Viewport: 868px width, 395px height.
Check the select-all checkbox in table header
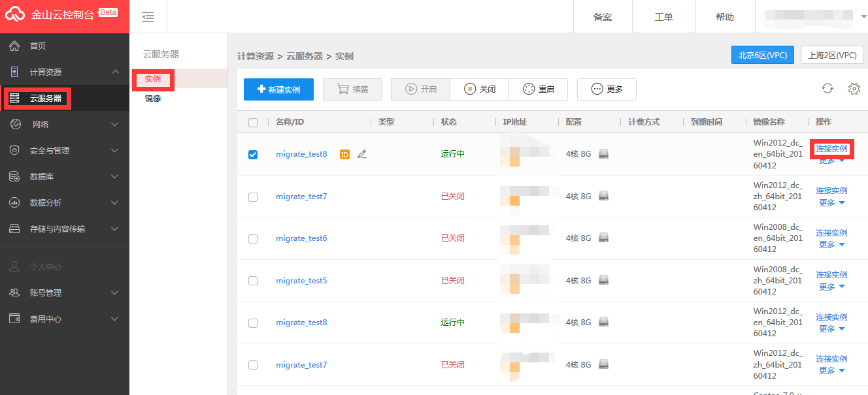tap(253, 121)
